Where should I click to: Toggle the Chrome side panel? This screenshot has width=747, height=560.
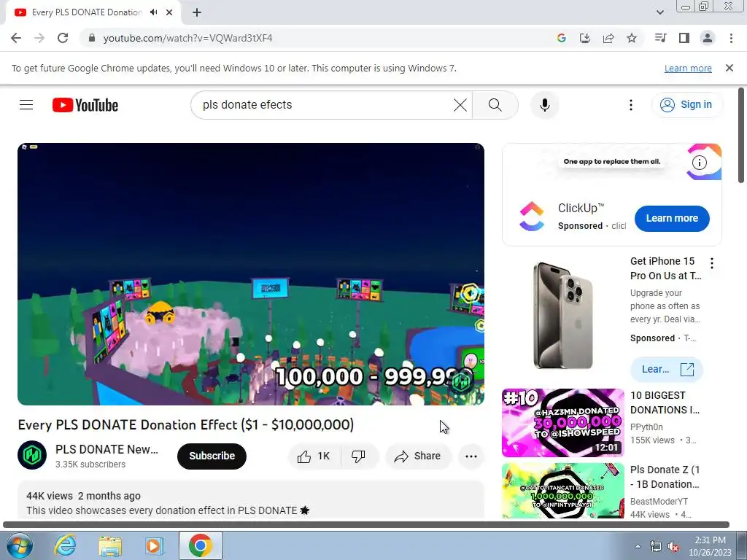click(x=684, y=38)
